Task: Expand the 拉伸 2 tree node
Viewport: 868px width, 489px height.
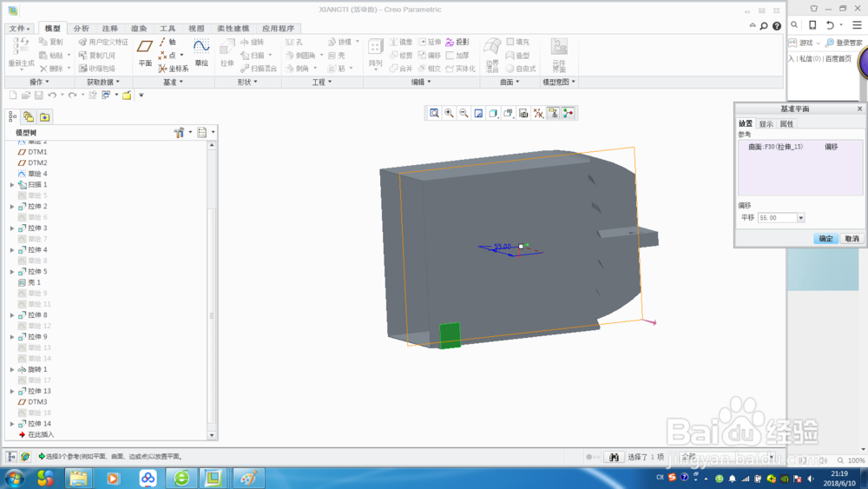Action: point(12,207)
